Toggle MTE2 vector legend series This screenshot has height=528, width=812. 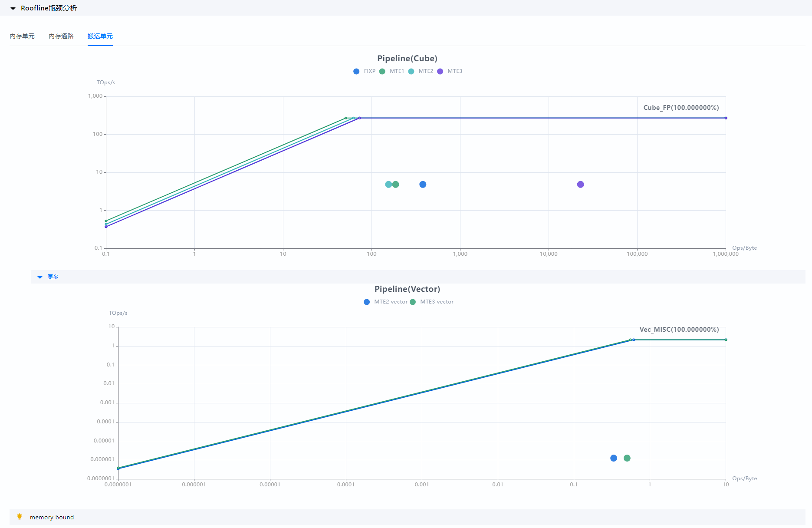pyautogui.click(x=386, y=302)
